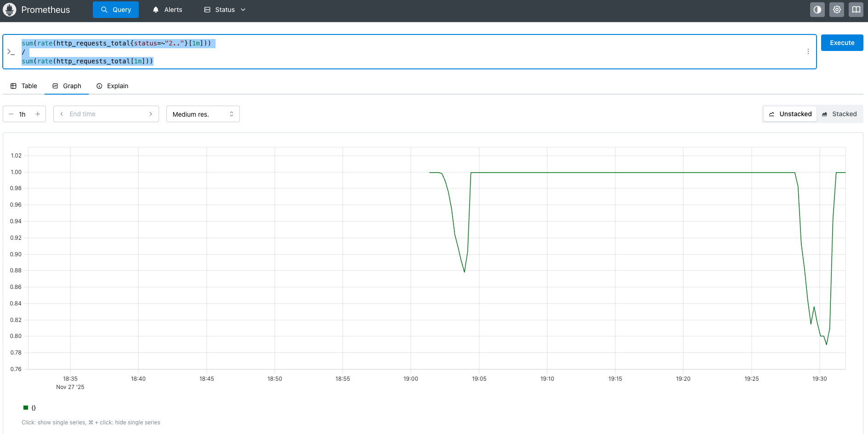
Task: Switch graph to Unstacked mode
Action: coord(790,114)
